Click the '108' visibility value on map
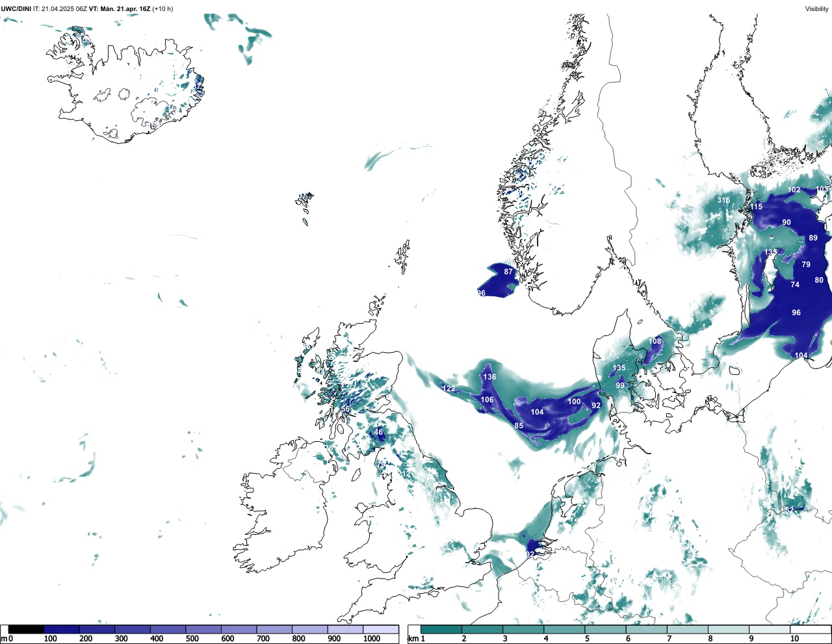Viewport: 832px width, 644px height. click(x=655, y=342)
